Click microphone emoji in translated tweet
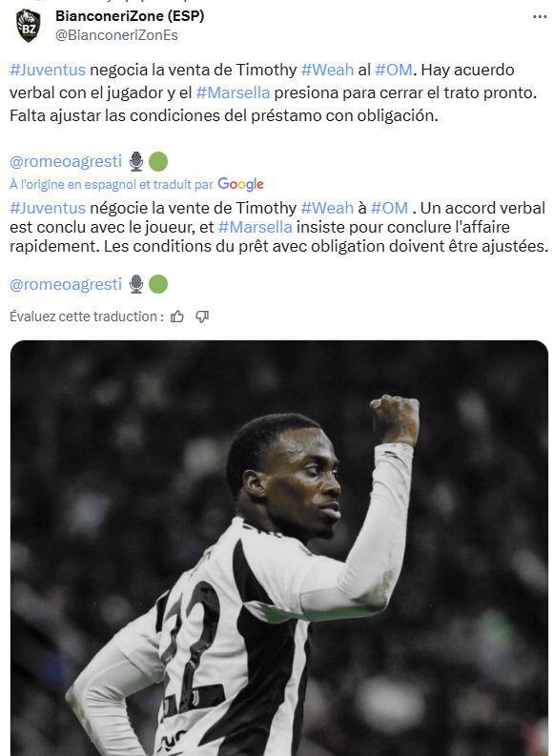The width and height of the screenshot is (553, 756). (136, 284)
